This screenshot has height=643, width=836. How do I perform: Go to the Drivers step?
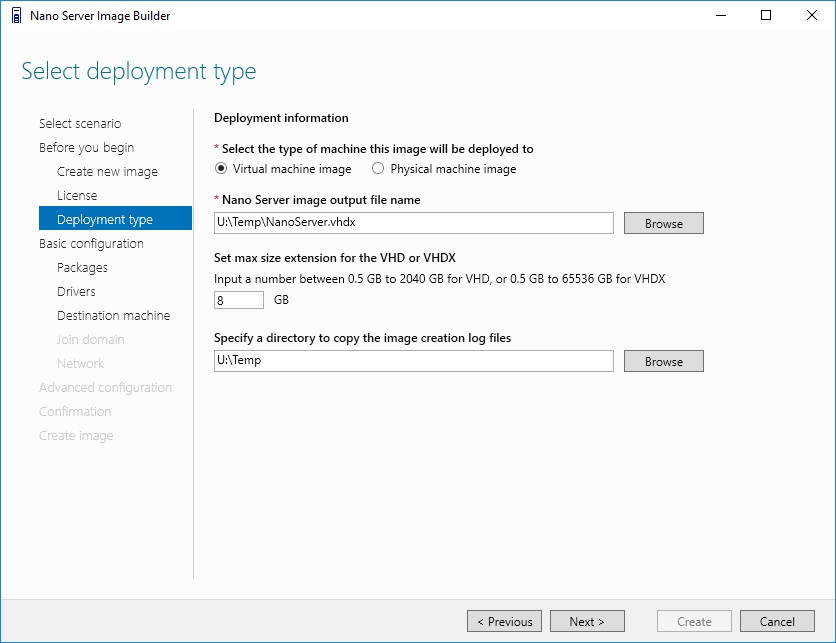point(76,292)
